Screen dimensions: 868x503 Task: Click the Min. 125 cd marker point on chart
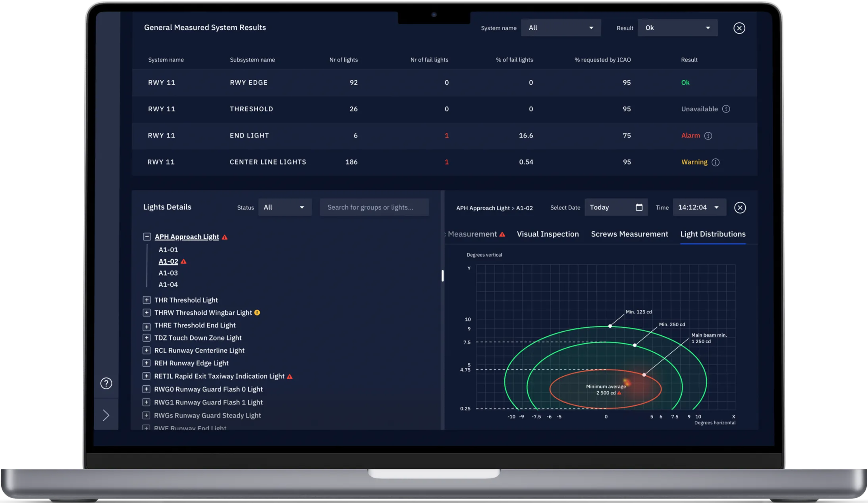tap(610, 326)
